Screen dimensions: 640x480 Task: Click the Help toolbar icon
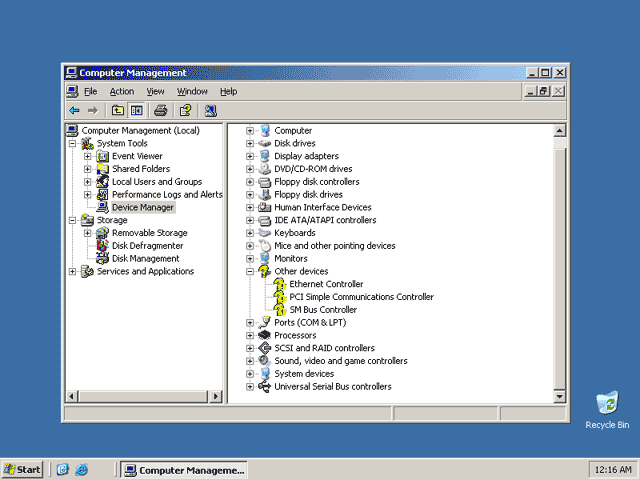[x=186, y=111]
